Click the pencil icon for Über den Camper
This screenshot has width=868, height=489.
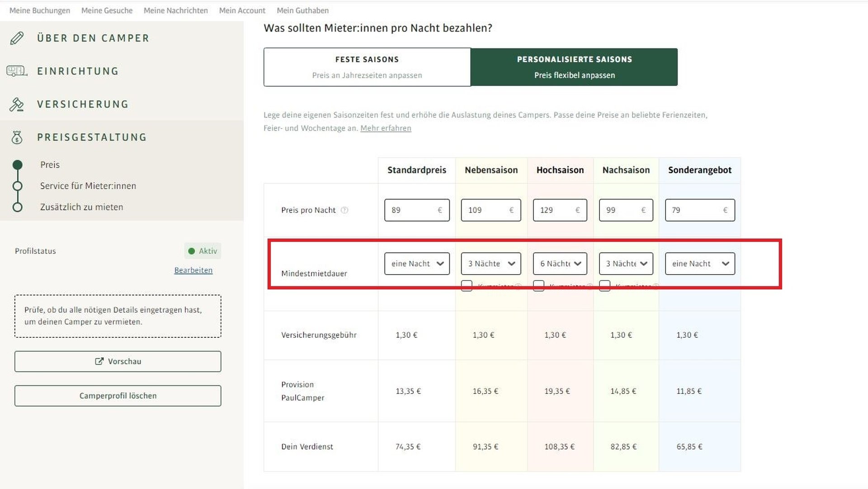(x=17, y=38)
